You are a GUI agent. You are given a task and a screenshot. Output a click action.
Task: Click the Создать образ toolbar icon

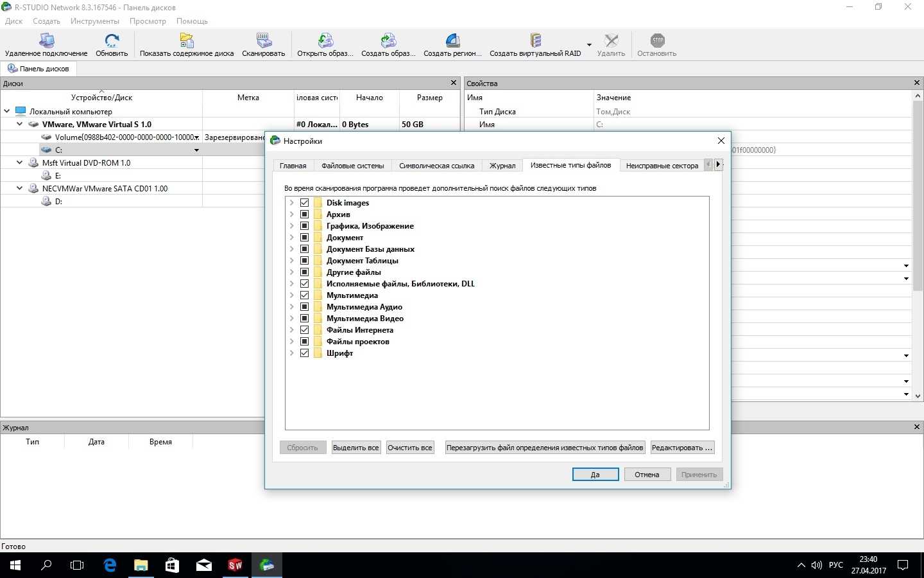[388, 41]
